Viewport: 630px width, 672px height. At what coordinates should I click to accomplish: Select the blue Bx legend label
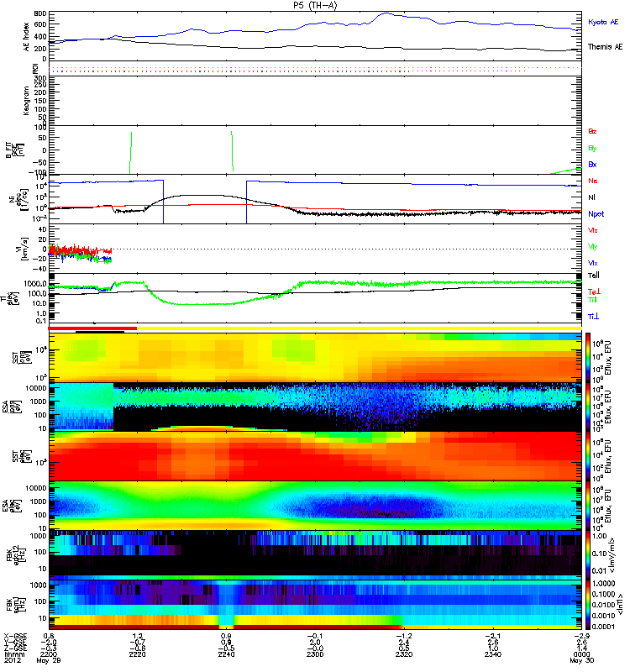click(x=592, y=165)
